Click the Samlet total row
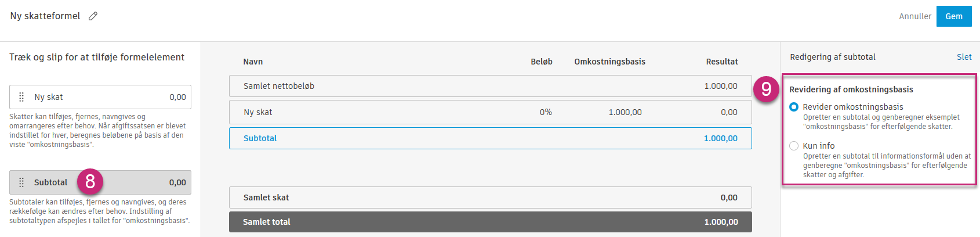Viewport: 980px width, 237px height. click(490, 222)
